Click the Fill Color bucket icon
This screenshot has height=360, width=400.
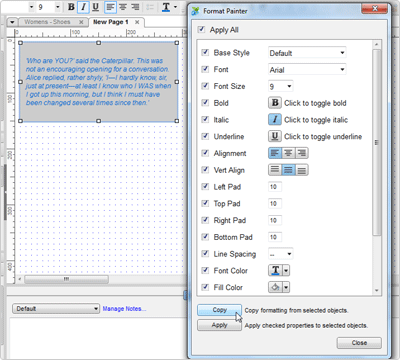276,287
